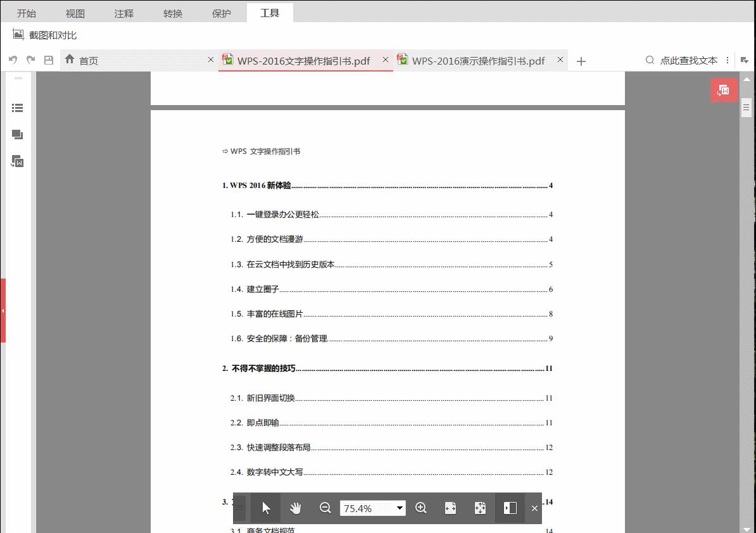Screen dimensions: 756x533
Task: Select the hand pan tool
Action: [296, 508]
